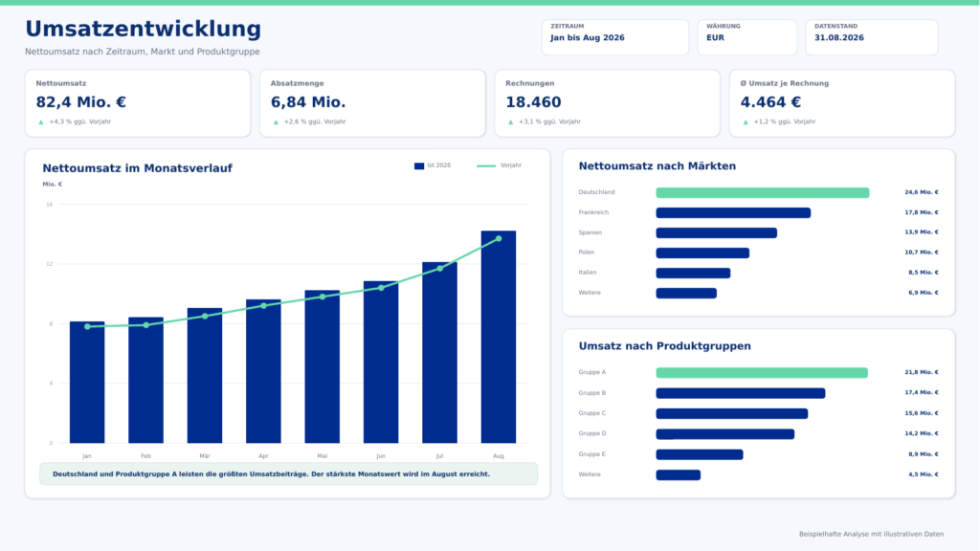980x551 pixels.
Task: Open the Zeitraum filter box
Action: (x=615, y=37)
